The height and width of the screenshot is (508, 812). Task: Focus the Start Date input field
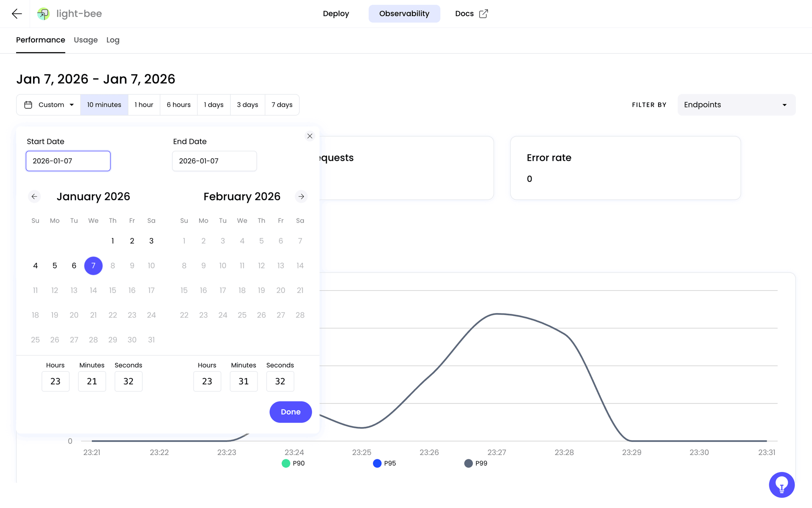[68, 161]
